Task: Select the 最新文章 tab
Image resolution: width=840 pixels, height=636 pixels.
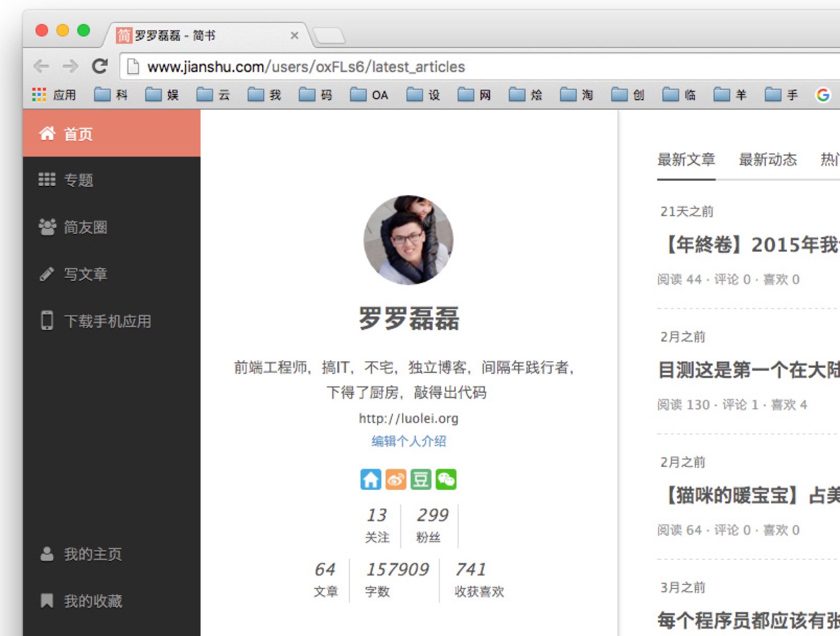Action: 686,160
